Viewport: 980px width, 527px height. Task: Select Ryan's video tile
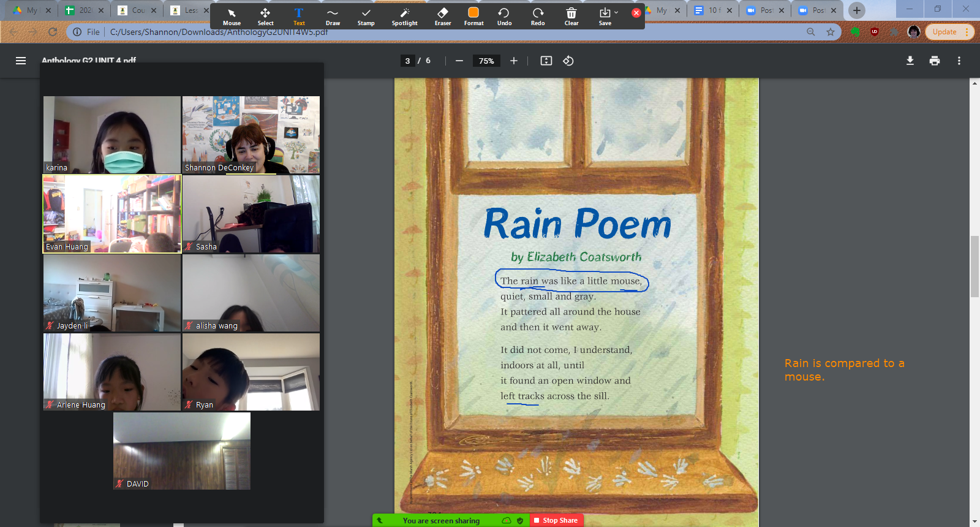[251, 372]
